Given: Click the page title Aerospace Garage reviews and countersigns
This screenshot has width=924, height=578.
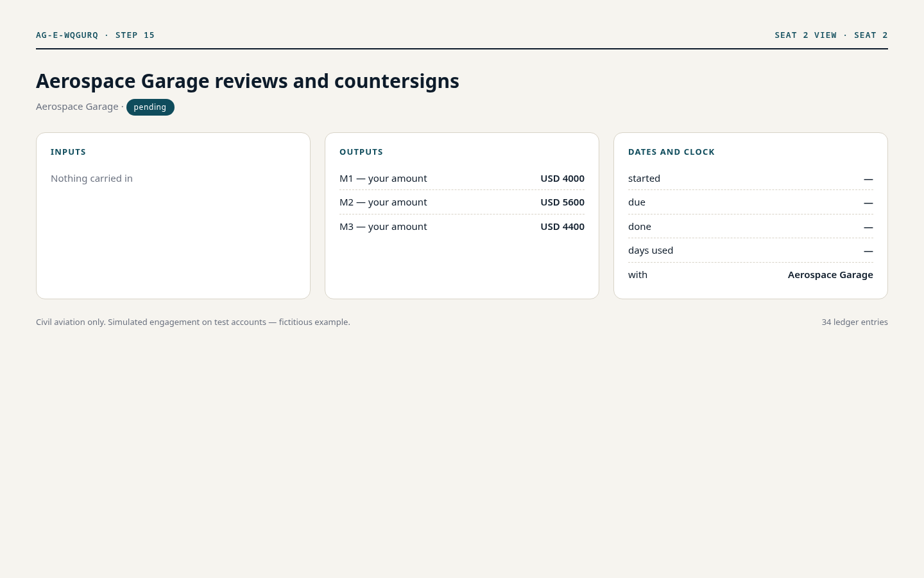Looking at the screenshot, I should coord(248,81).
